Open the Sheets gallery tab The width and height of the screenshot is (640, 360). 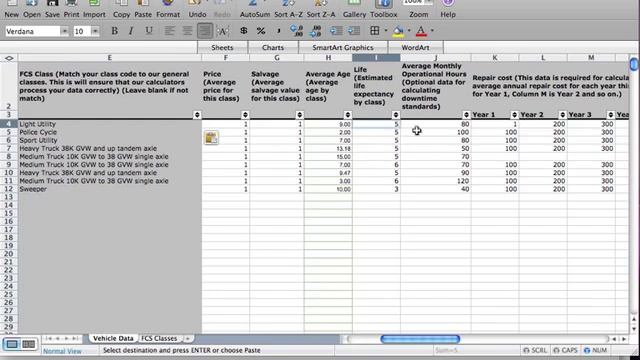222,47
